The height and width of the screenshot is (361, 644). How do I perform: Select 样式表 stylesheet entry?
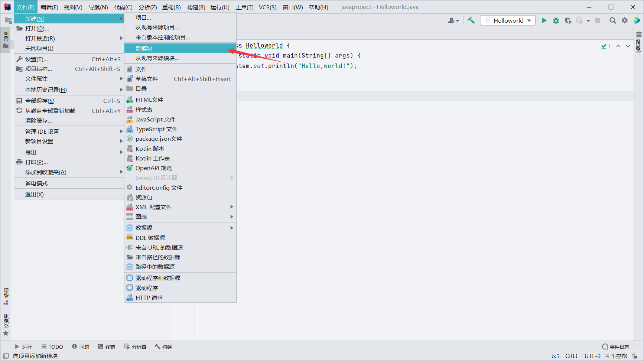[180, 110]
